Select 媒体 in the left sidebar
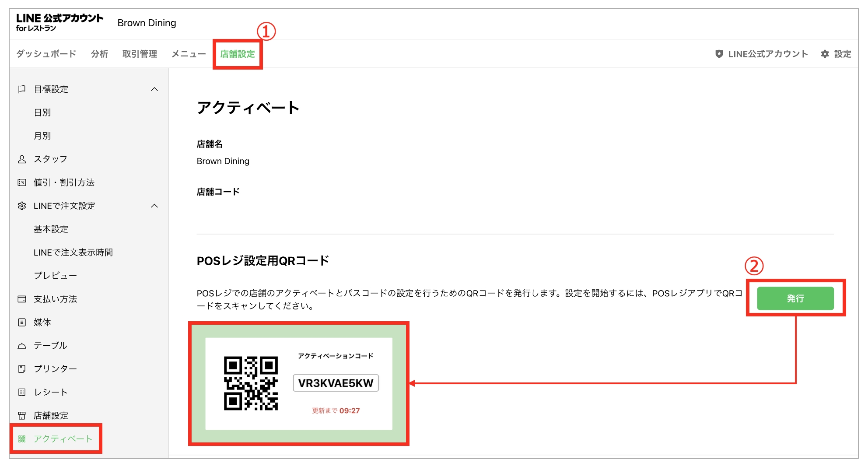 [44, 322]
